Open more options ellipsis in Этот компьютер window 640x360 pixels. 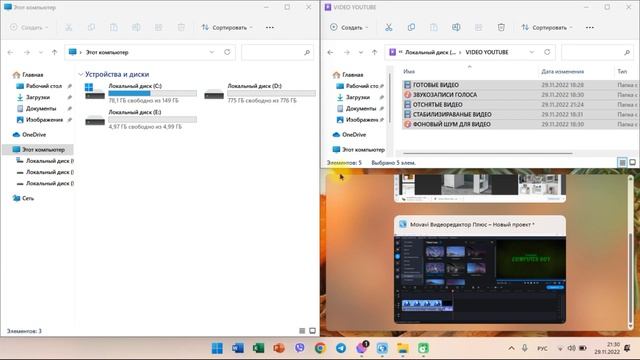(270, 27)
